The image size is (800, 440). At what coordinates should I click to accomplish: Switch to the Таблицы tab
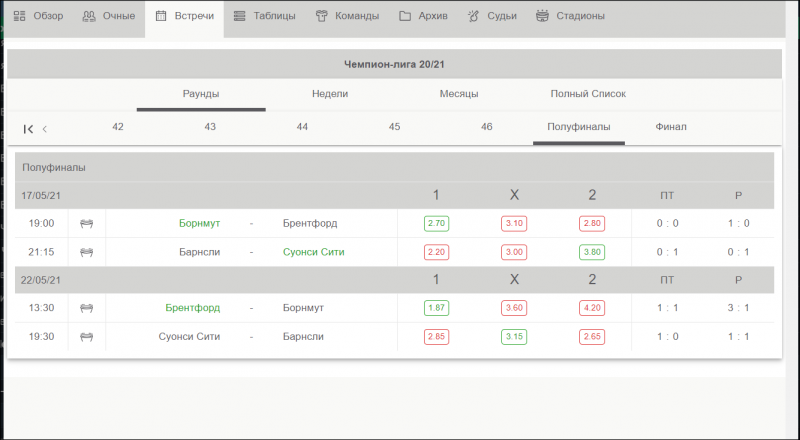tap(264, 16)
